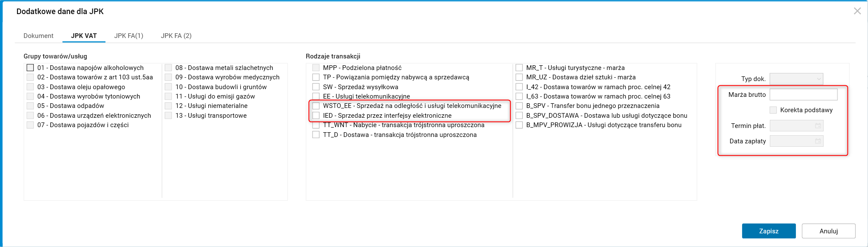Image resolution: width=868 pixels, height=247 pixels.
Task: Click the Zapisz button
Action: coord(769,231)
